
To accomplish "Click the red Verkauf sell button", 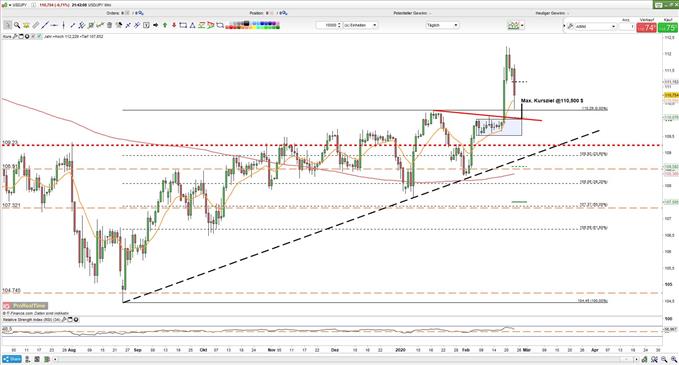I will point(647,28).
